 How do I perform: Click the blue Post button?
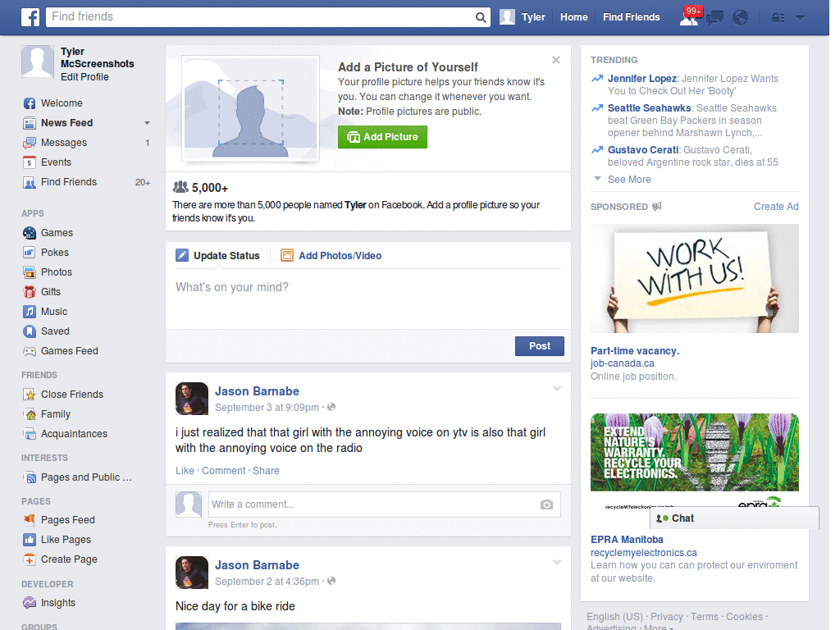(x=540, y=346)
